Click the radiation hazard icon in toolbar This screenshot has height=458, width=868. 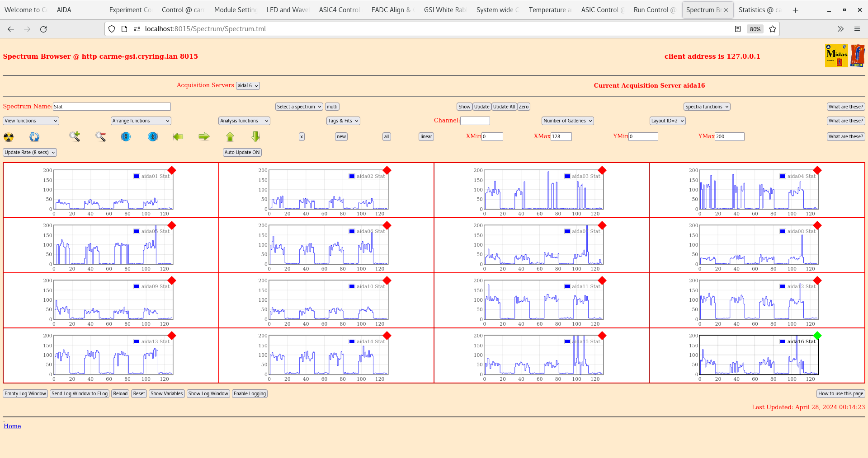(x=9, y=137)
